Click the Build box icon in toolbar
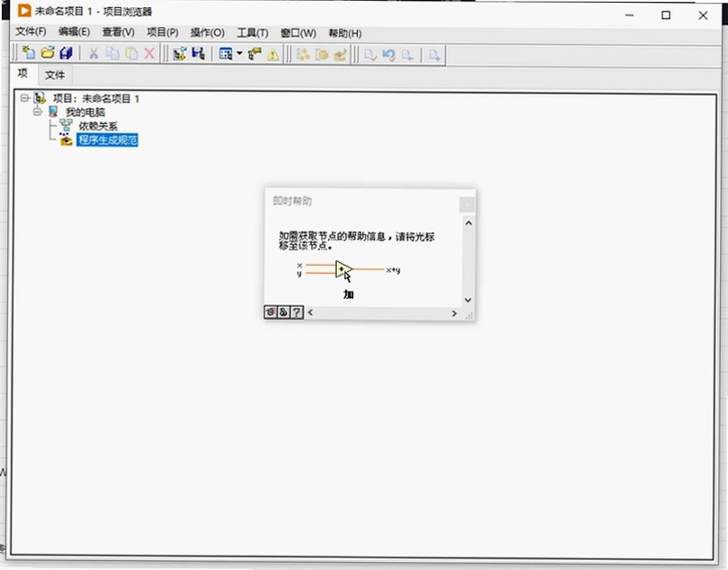 point(322,55)
